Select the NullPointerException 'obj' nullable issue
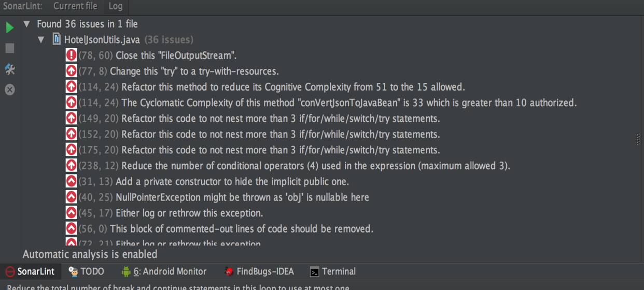Screen dimensions: 644x290 (x=242, y=197)
